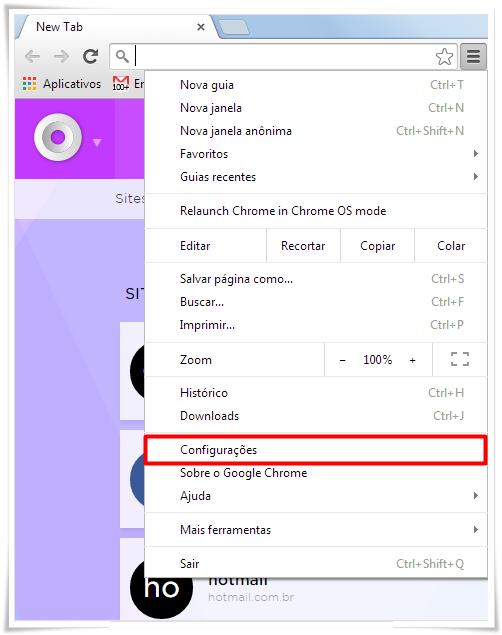Click the Copiar button

[x=377, y=246]
